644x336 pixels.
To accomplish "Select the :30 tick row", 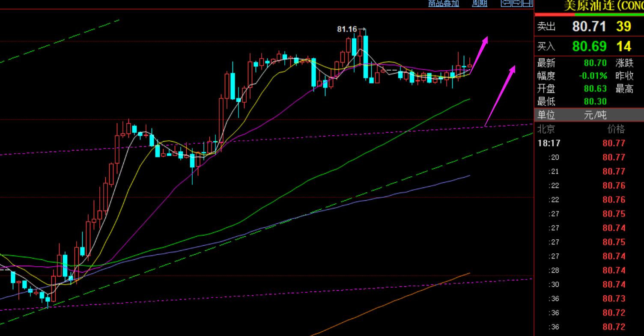I will pyautogui.click(x=589, y=284).
